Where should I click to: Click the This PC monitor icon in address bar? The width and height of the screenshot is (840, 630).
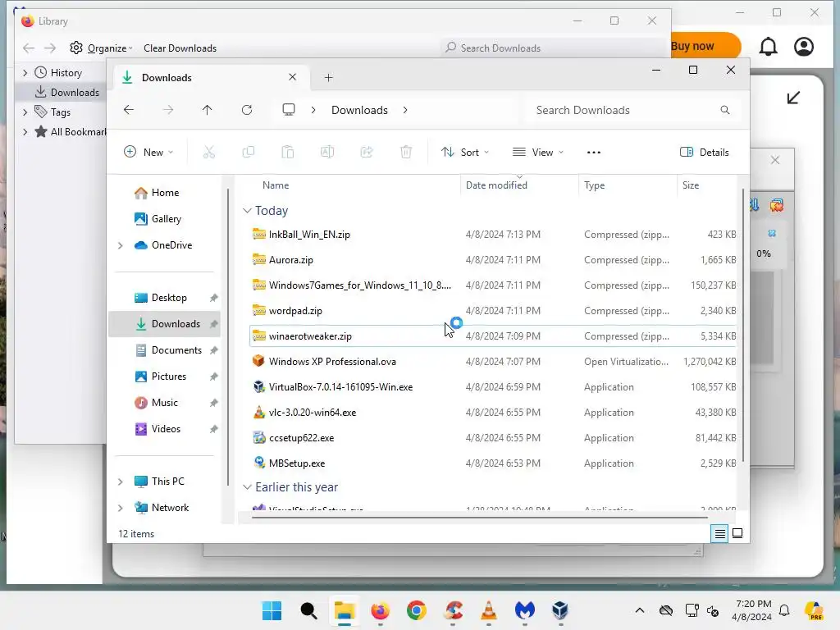click(x=288, y=110)
